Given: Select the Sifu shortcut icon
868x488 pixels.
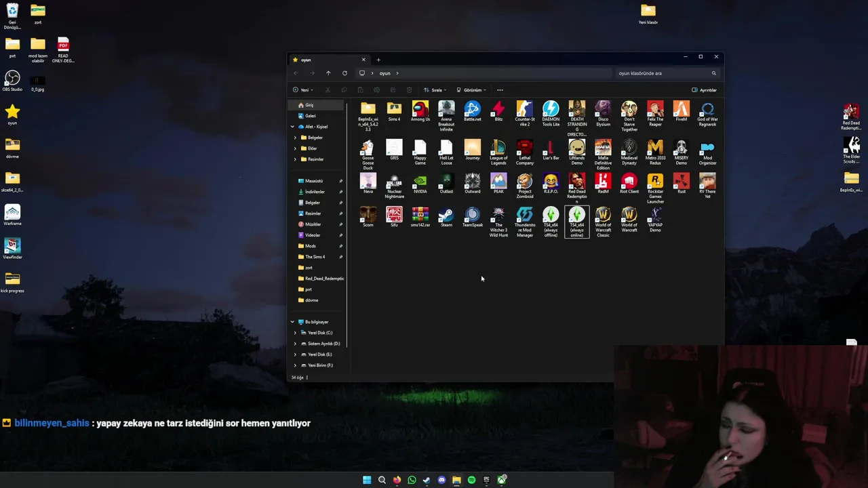Looking at the screenshot, I should [394, 218].
